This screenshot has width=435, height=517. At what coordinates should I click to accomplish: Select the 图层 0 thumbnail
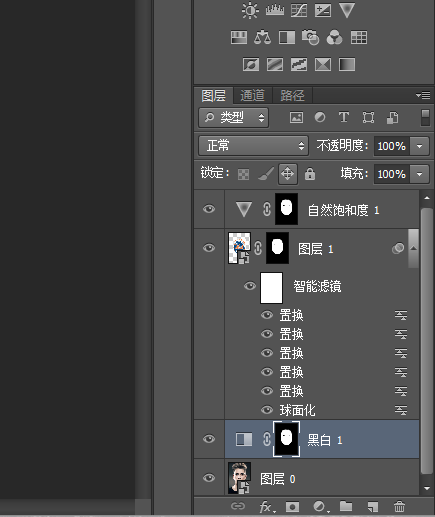[239, 478]
